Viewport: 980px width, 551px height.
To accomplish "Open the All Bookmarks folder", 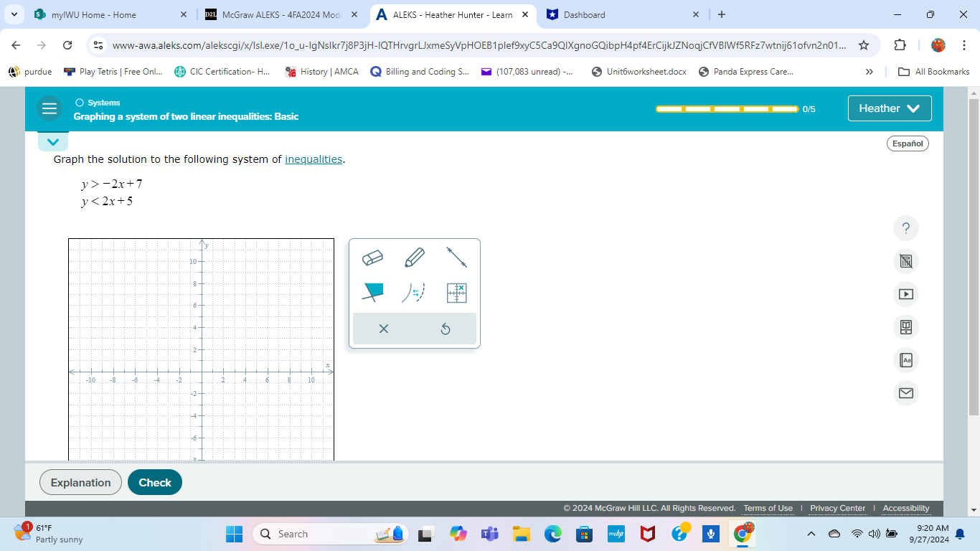I will [934, 72].
